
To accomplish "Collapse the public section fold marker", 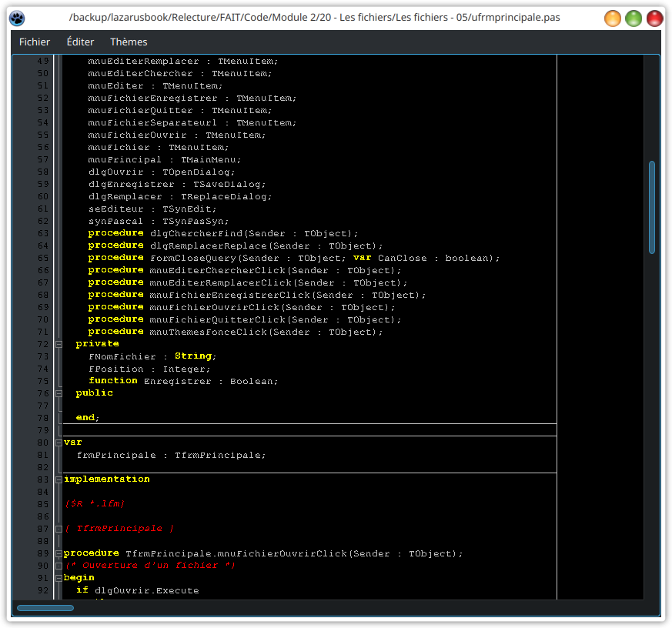I will tap(59, 393).
